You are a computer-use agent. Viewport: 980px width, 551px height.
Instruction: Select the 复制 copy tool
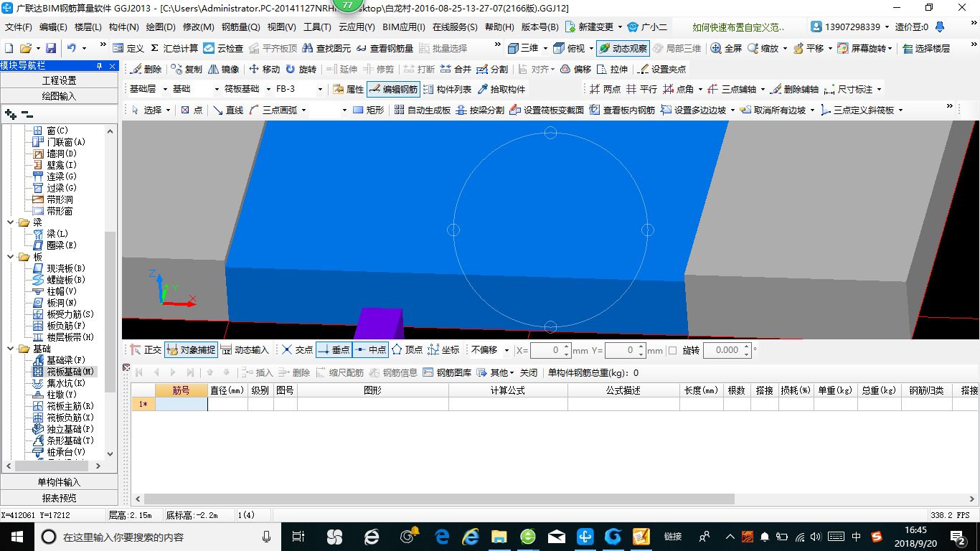(x=187, y=70)
